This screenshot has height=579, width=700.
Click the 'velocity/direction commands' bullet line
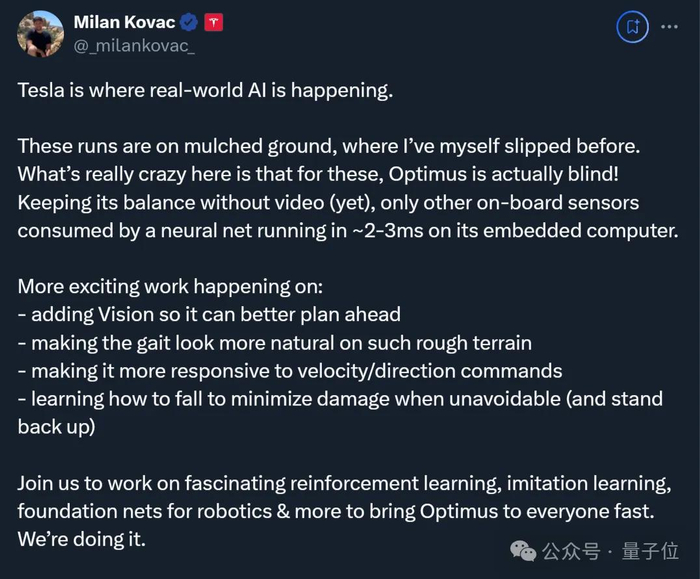click(x=290, y=371)
